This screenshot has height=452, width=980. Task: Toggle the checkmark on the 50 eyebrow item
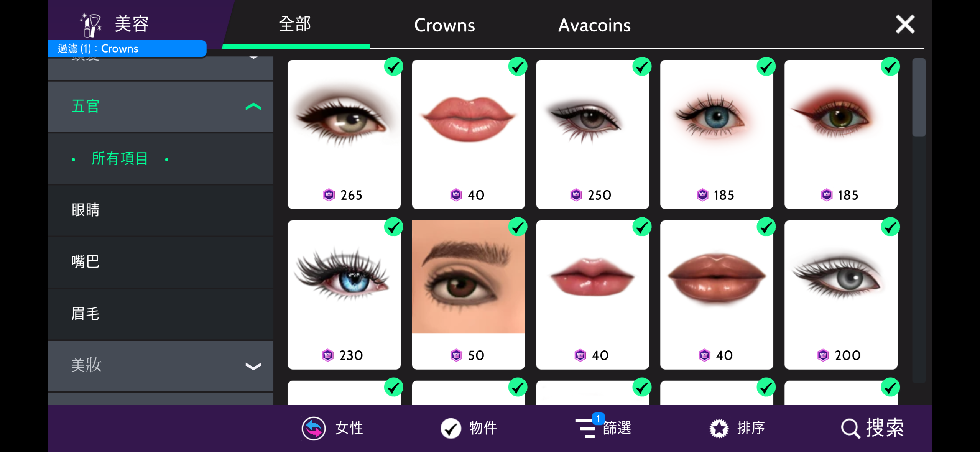click(518, 227)
